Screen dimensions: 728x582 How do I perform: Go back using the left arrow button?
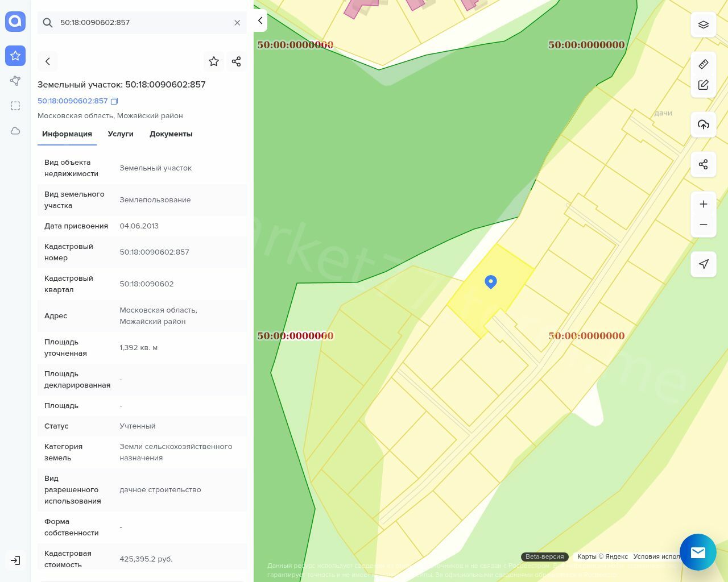coord(48,61)
